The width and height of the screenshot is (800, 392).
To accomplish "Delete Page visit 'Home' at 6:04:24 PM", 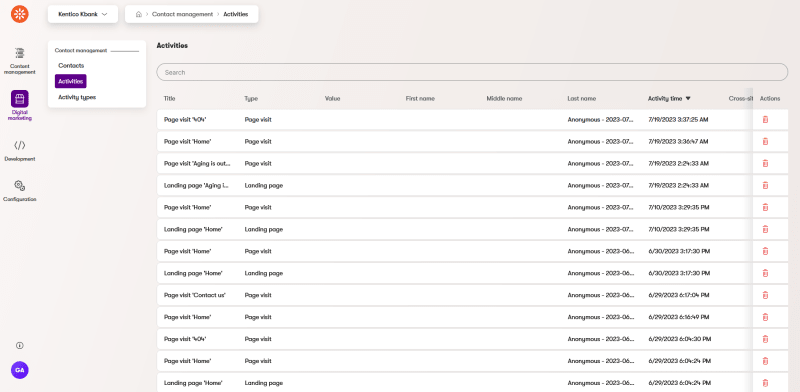I will coord(765,361).
